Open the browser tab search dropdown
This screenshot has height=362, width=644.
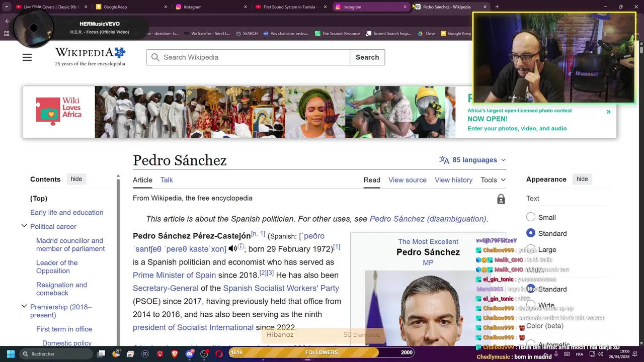[x=7, y=7]
